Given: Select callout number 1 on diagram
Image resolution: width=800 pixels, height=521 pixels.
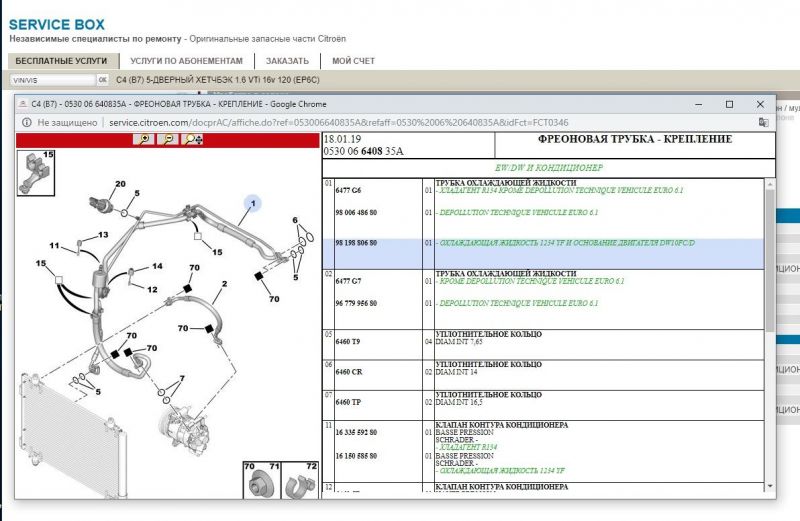Looking at the screenshot, I should click(253, 205).
